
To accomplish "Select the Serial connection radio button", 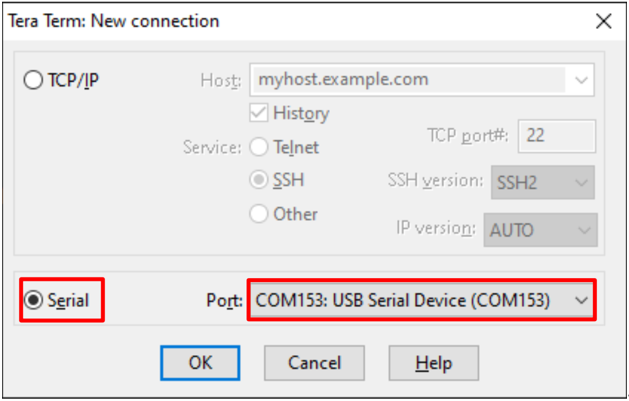I will tap(34, 300).
